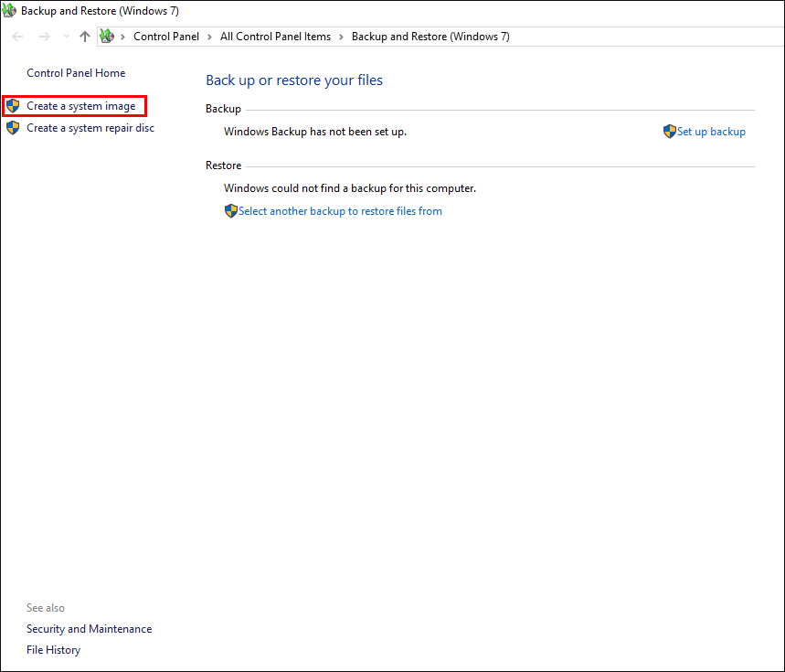
Task: Click shield icon beside system repair disc
Action: tap(13, 128)
